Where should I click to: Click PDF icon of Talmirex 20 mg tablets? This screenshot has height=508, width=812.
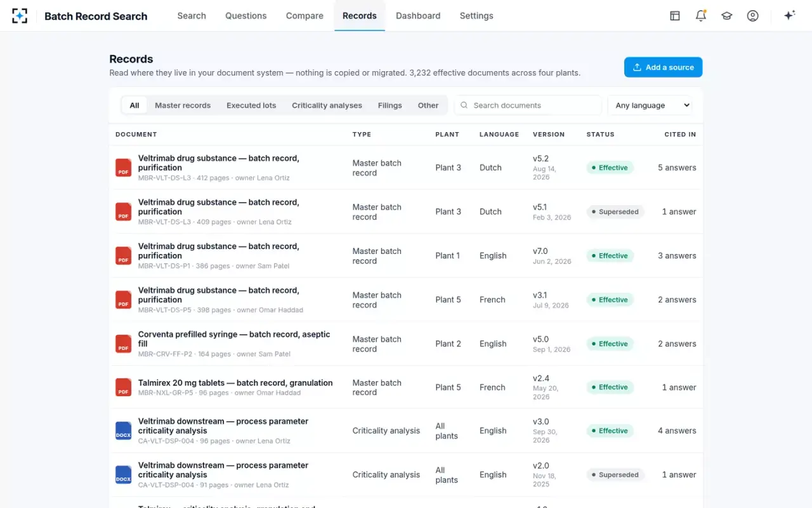point(123,387)
